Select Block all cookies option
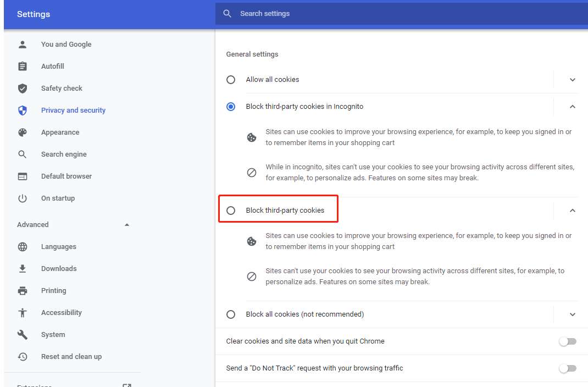The image size is (588, 387). 231,314
